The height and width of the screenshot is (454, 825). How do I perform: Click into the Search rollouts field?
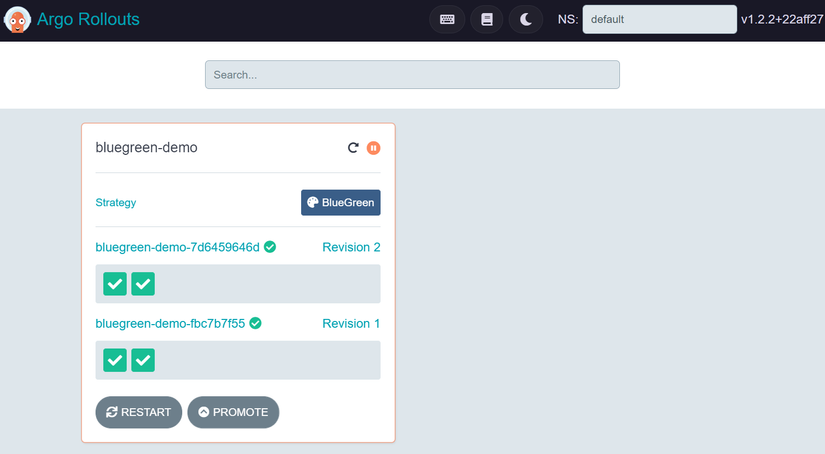(x=412, y=75)
